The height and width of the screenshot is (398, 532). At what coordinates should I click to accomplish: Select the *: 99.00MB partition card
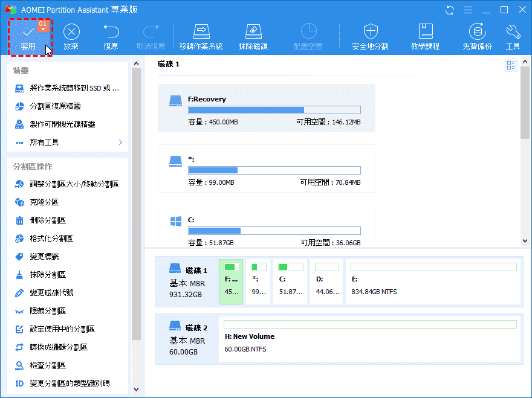[x=267, y=169]
